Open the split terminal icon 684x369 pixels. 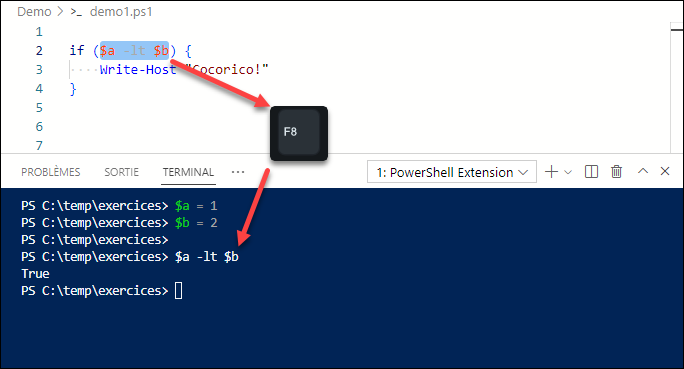point(592,172)
